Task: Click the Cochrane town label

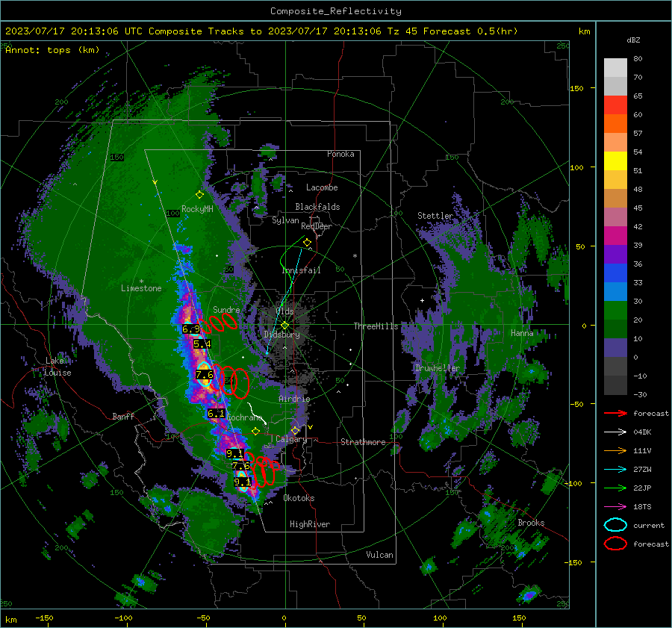Action: click(x=244, y=417)
